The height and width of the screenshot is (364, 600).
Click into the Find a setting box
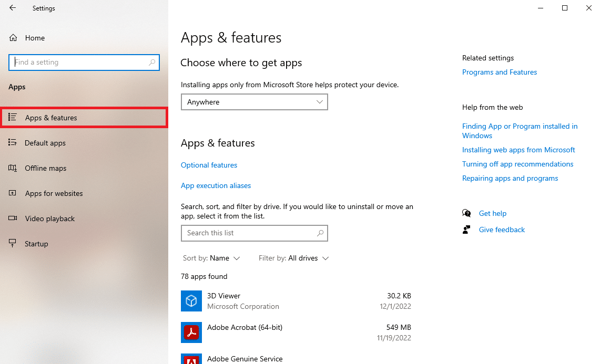[x=79, y=62]
